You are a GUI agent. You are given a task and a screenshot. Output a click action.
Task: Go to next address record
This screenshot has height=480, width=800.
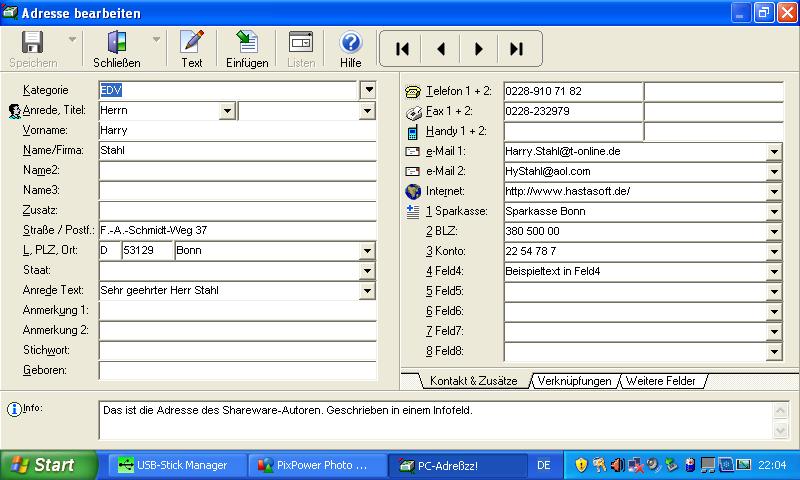(x=478, y=48)
